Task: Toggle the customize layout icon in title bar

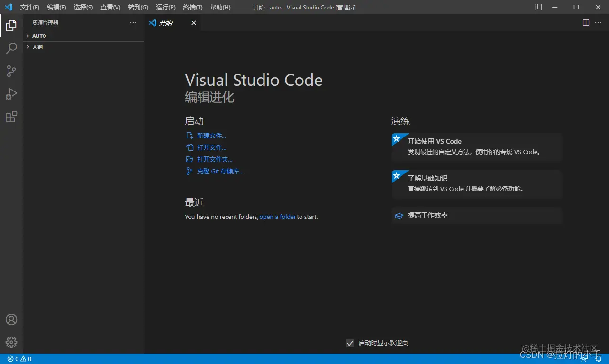Action: coord(538,7)
